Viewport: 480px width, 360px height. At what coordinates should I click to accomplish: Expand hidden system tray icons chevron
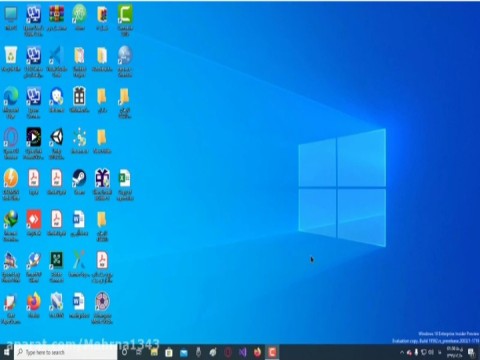coord(402,352)
